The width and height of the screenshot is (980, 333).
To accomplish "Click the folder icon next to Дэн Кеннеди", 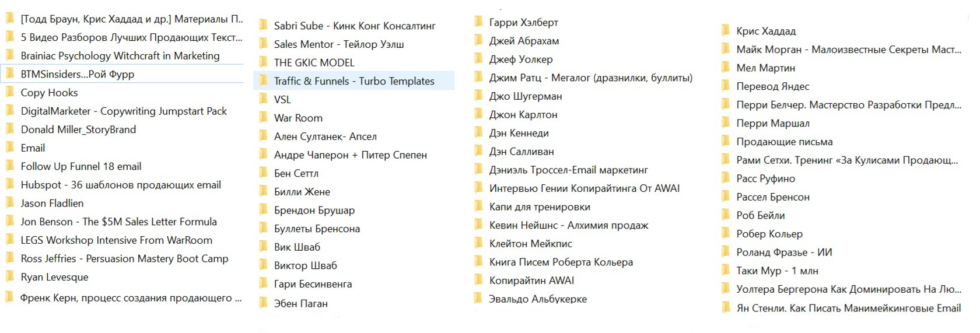I will coord(479,133).
